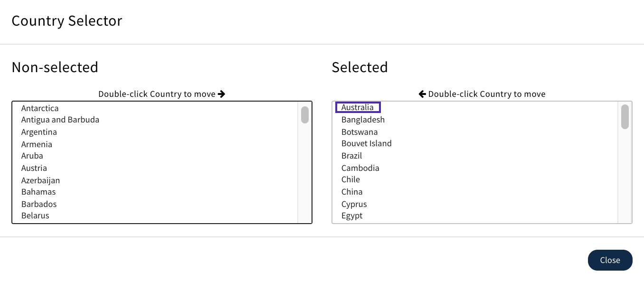Click the Non-selected list scrollbar thumb
Screen dimensions: 644x282
point(305,115)
